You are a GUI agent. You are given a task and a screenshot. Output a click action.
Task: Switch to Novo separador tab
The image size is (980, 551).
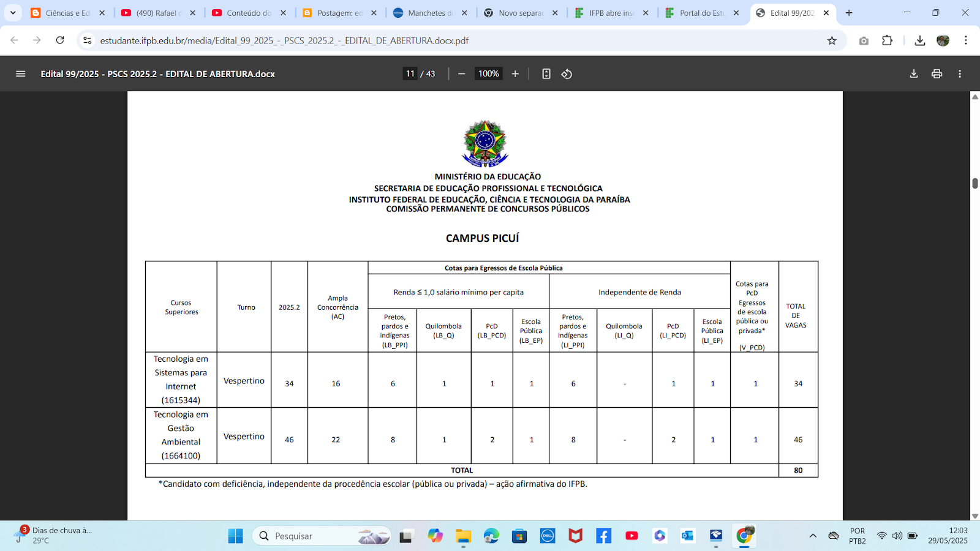point(521,13)
